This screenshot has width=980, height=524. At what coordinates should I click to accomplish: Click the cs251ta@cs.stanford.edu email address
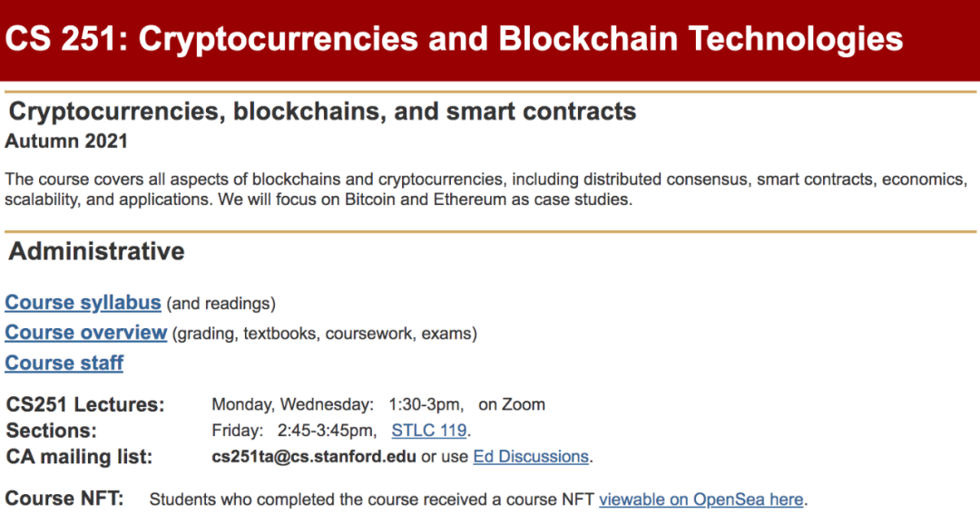point(314,457)
